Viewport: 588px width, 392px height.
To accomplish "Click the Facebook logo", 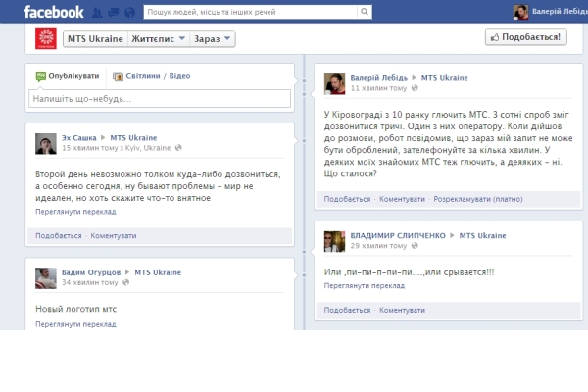I will coord(54,12).
